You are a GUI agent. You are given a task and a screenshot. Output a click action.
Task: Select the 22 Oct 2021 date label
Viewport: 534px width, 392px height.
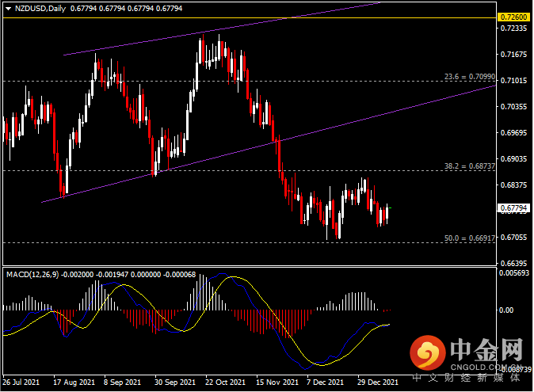tap(226, 382)
